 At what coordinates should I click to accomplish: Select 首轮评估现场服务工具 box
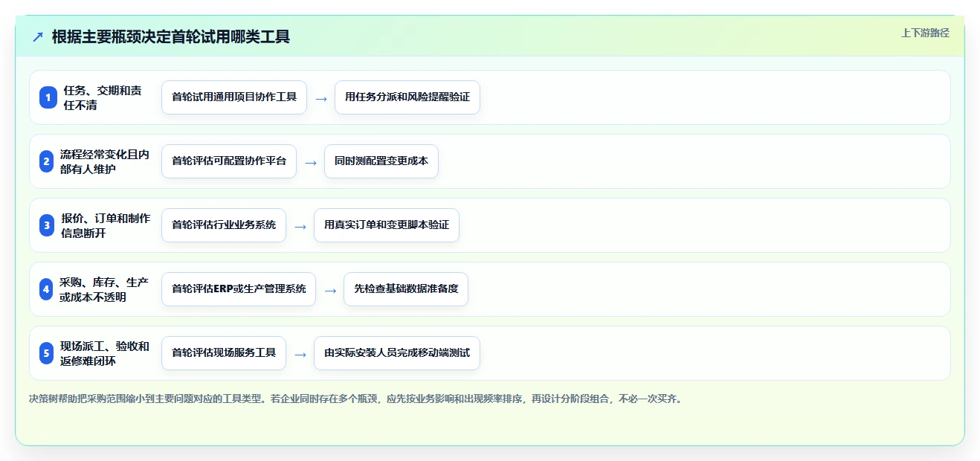coord(224,353)
